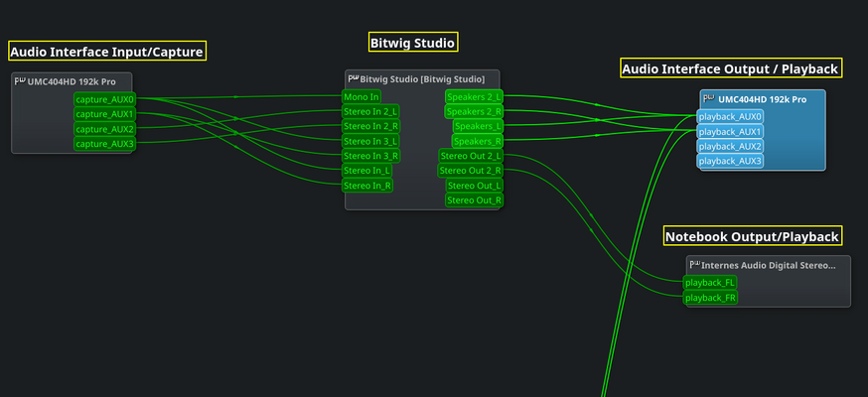Select the capture_AUX1 port
Image resolution: width=868 pixels, height=397 pixels.
105,114
